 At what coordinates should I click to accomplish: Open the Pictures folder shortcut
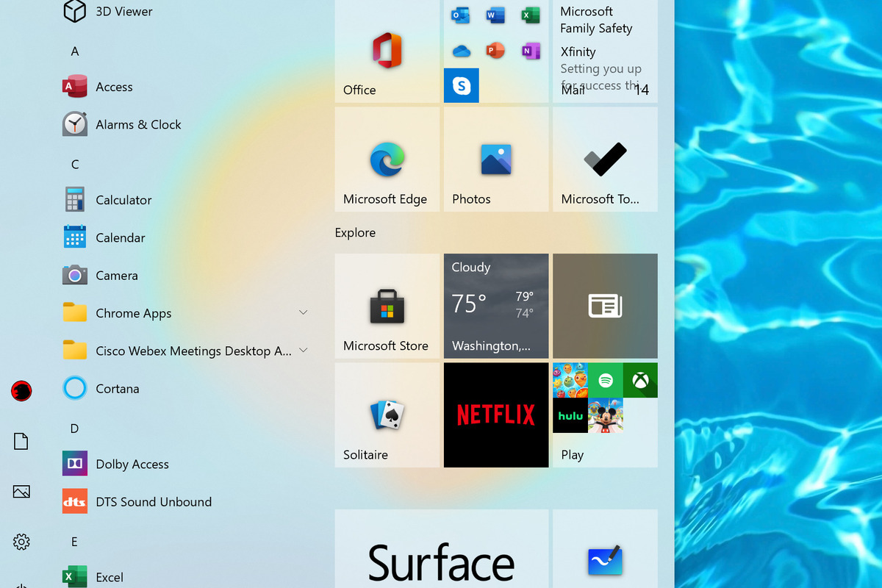tap(21, 491)
